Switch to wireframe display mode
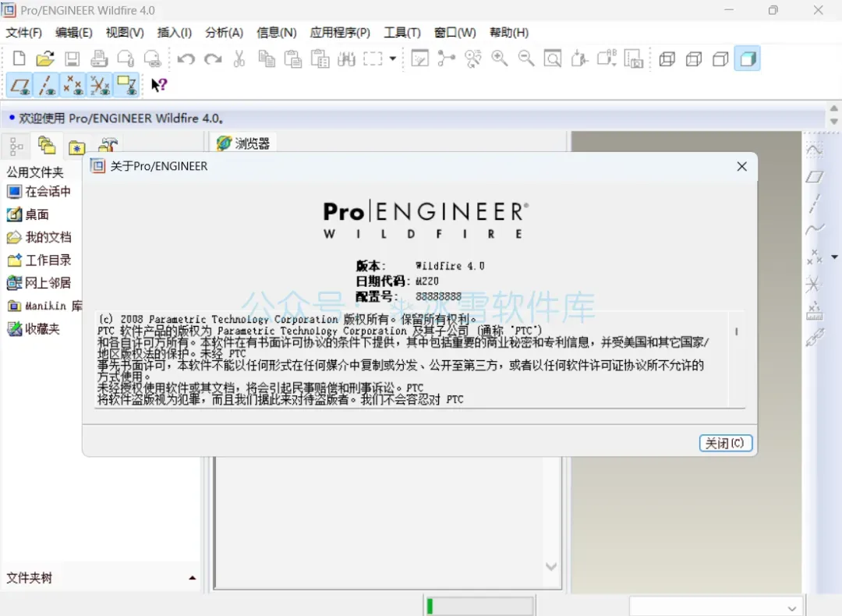This screenshot has width=842, height=616. pyautogui.click(x=667, y=59)
